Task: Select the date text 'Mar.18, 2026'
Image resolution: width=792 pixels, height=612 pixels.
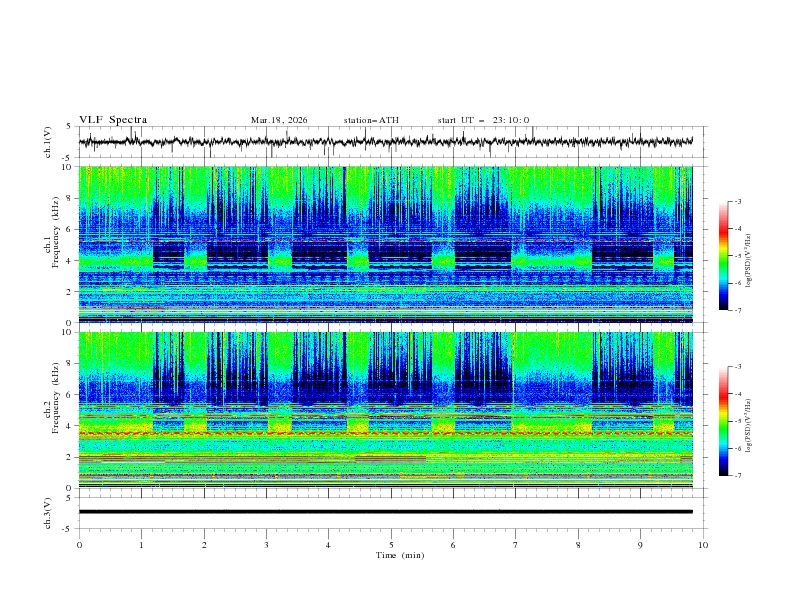Action: (279, 120)
